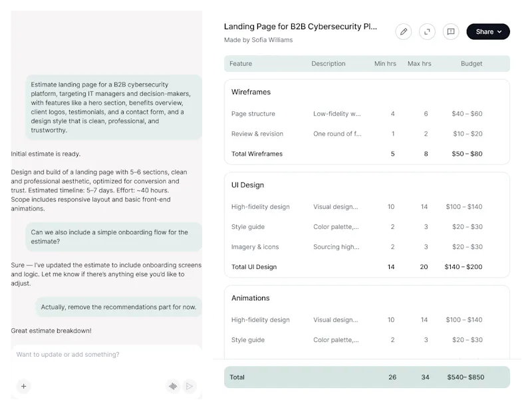Click 'One round of f...' description cell
This screenshot has height=410, width=532.
[x=337, y=134]
